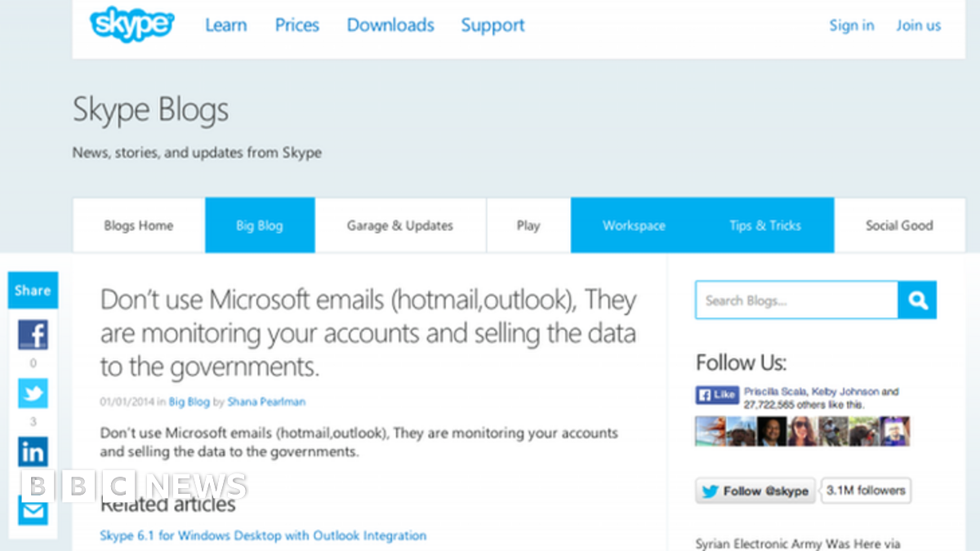The width and height of the screenshot is (980, 551).
Task: Switch to Garage & Updates tab
Action: [400, 225]
